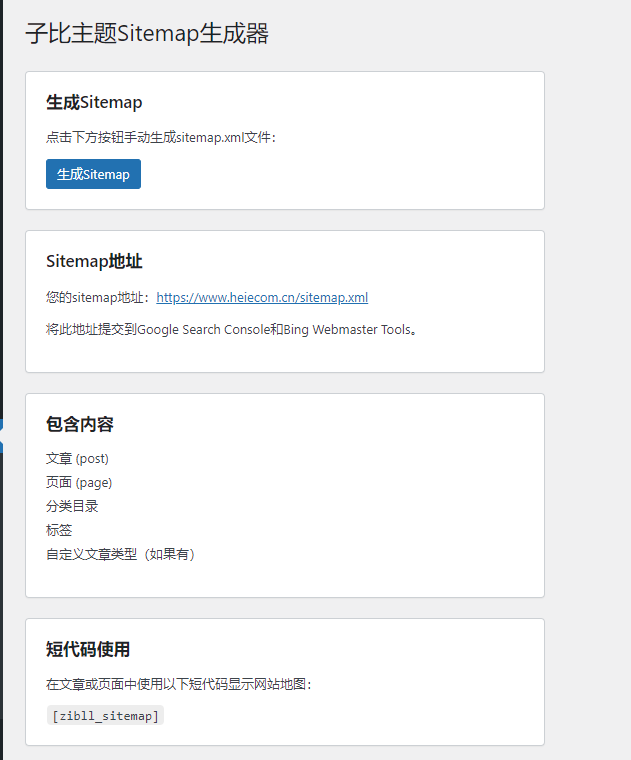
Task: Click the Sitemap地址 section heading
Action: (x=94, y=261)
